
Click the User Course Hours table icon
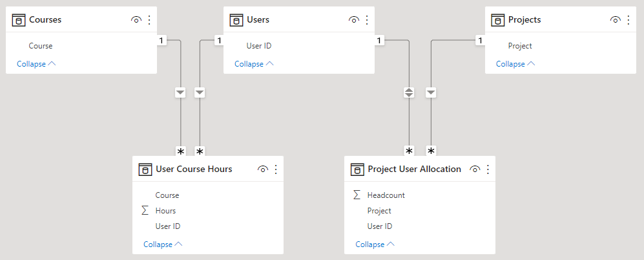coord(145,169)
